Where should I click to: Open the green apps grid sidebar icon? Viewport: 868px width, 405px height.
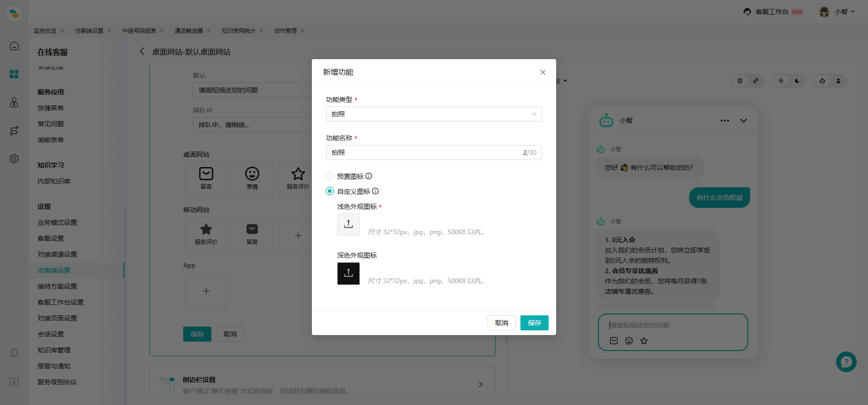click(x=14, y=74)
